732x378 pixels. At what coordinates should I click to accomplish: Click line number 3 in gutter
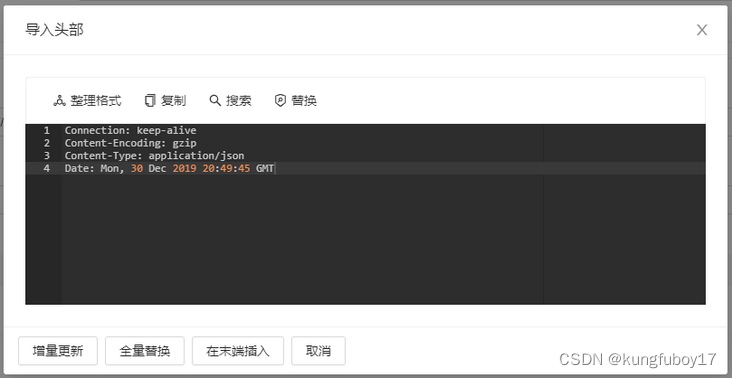point(46,155)
